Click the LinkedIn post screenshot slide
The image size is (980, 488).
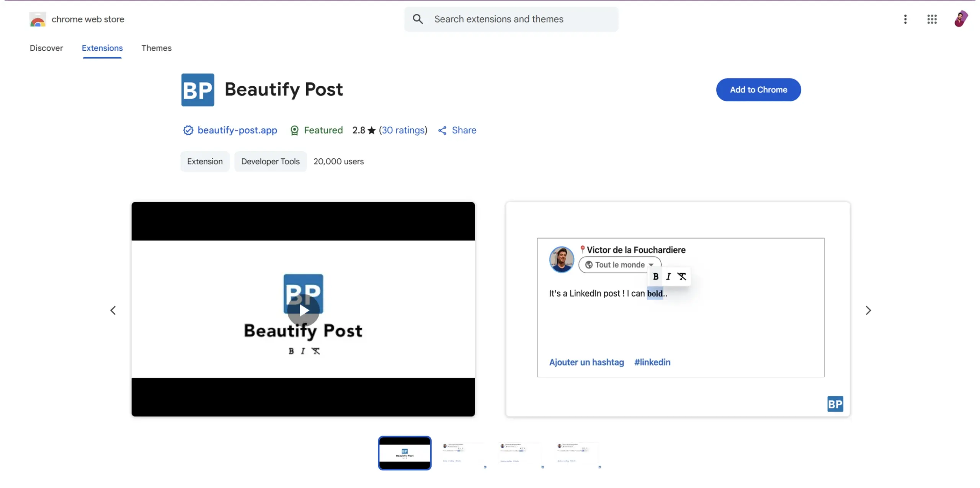click(678, 309)
